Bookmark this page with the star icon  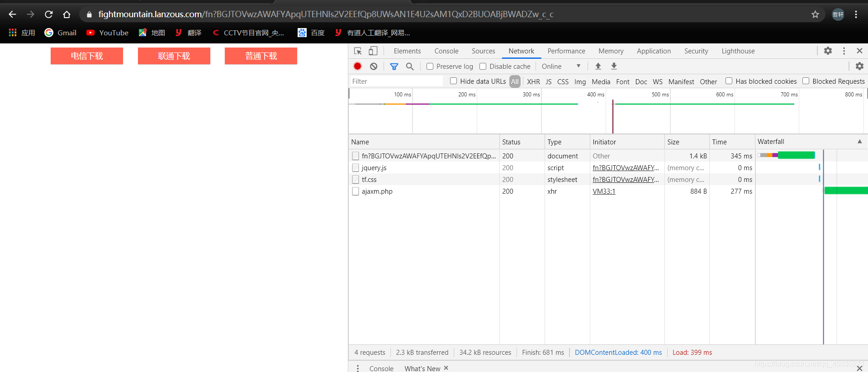815,14
